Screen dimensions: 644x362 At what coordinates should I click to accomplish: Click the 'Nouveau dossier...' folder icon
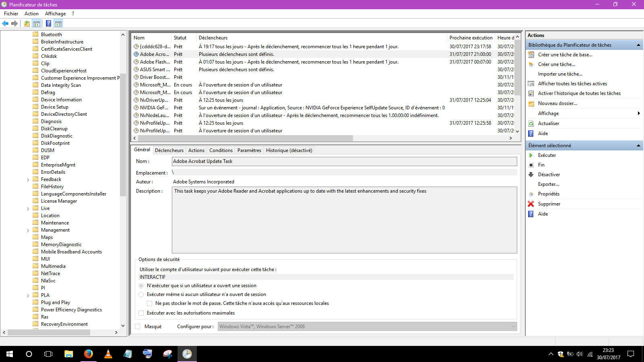coord(531,103)
